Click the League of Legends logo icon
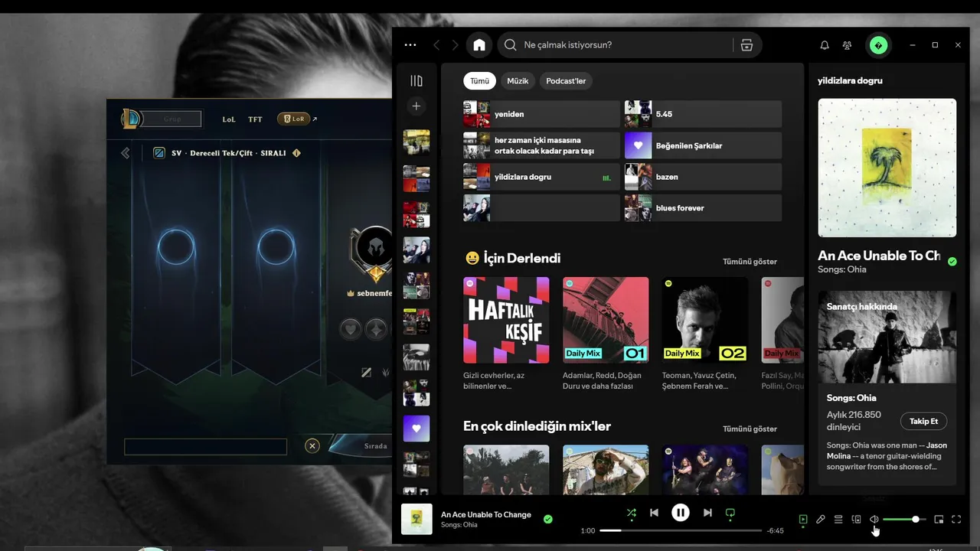Viewport: 980px width, 551px height. tap(131, 119)
